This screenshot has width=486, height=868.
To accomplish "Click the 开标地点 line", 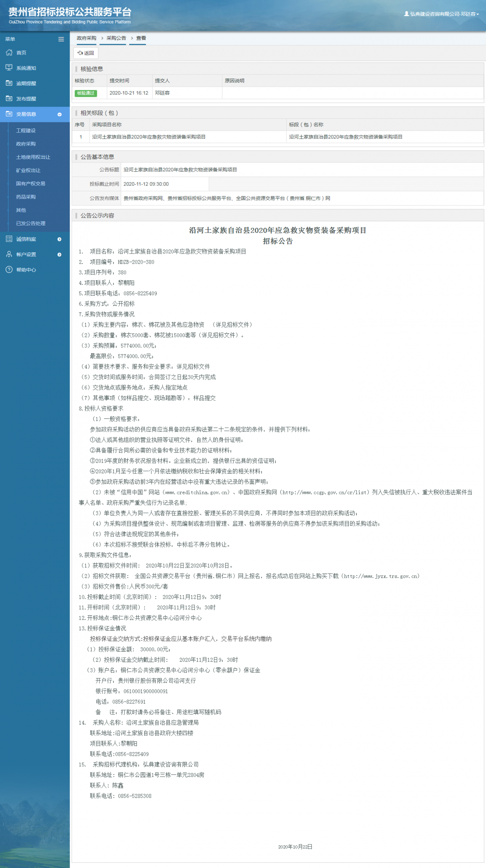I will [140, 618].
